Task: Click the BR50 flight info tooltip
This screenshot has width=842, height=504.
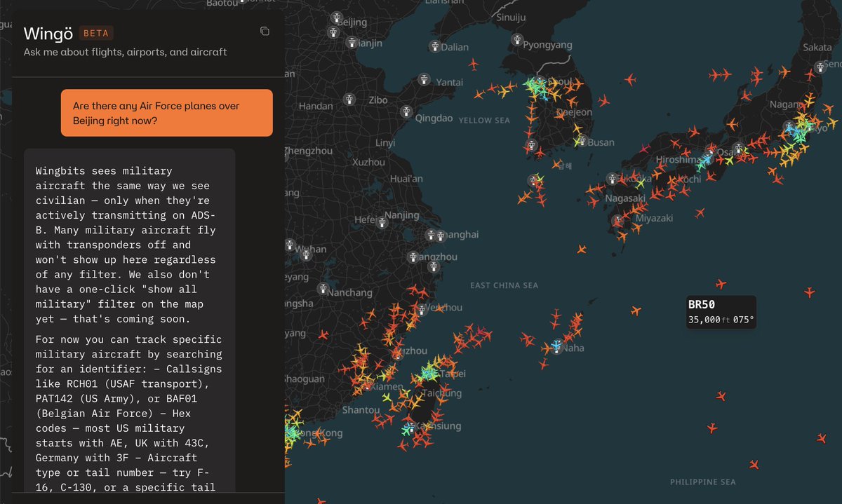Action: (721, 312)
